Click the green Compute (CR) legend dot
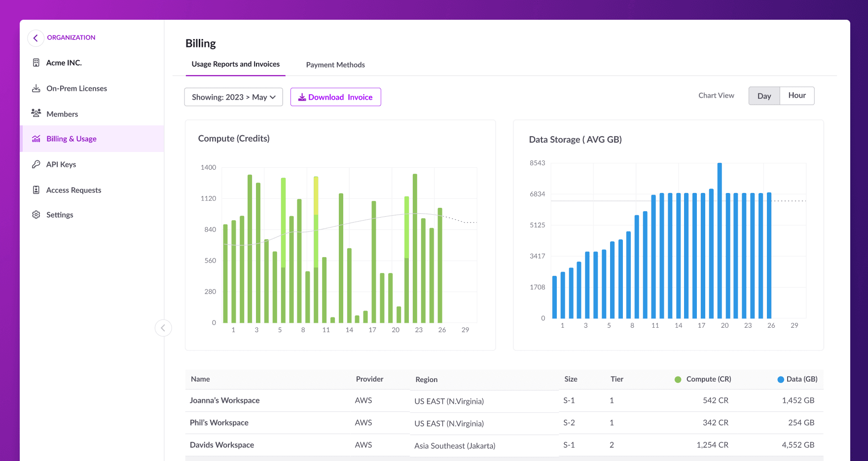 point(678,380)
